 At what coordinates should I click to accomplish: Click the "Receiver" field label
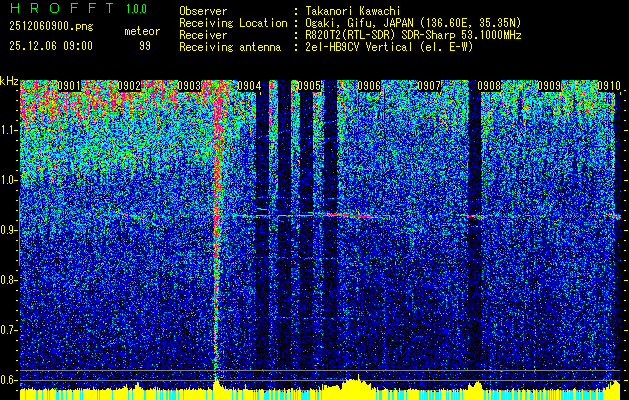pos(203,35)
